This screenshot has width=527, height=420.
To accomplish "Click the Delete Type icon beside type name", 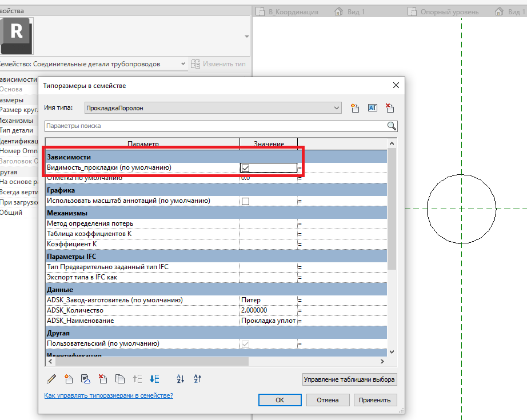I will point(390,107).
